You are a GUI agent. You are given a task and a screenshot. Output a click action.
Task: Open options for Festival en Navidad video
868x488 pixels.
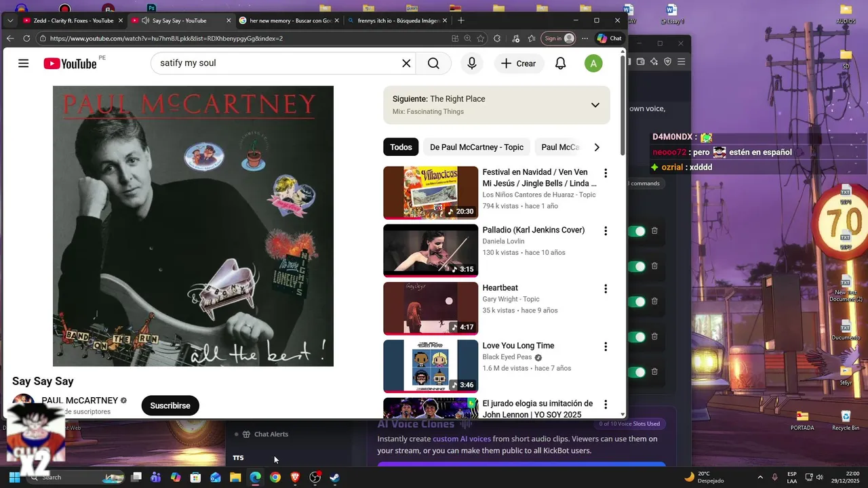(606, 174)
